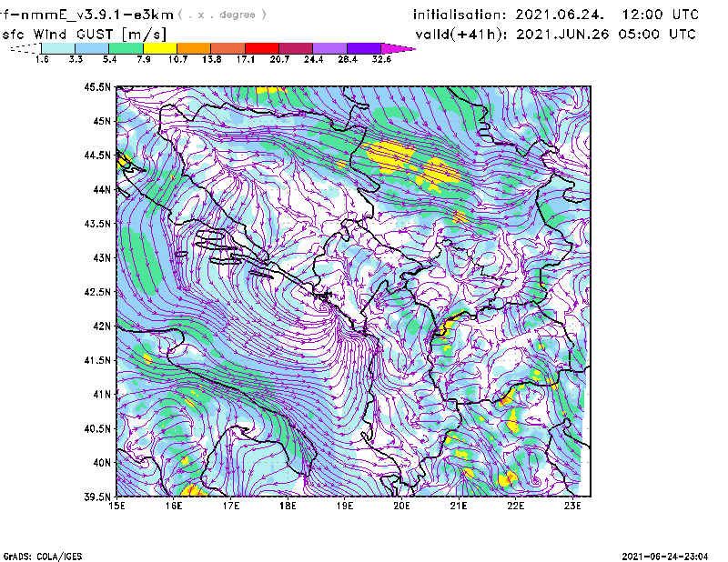Click the '43N' latitude label

pyautogui.click(x=102, y=257)
